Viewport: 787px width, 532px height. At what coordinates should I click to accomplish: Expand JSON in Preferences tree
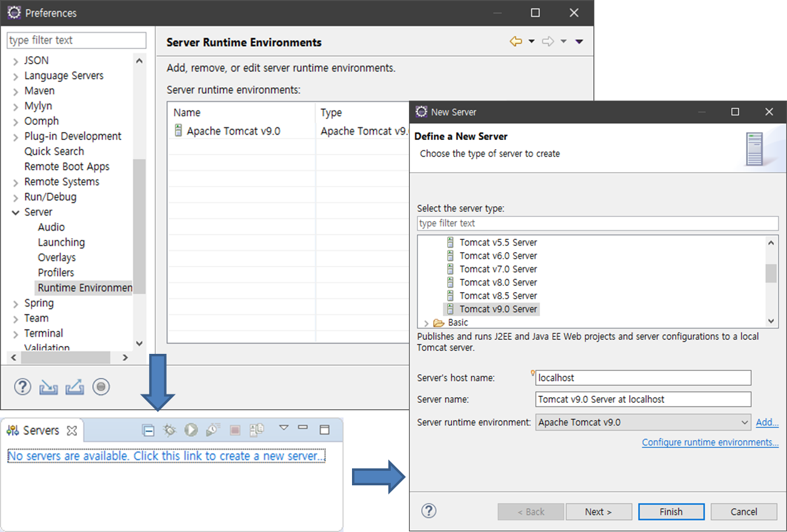click(16, 61)
